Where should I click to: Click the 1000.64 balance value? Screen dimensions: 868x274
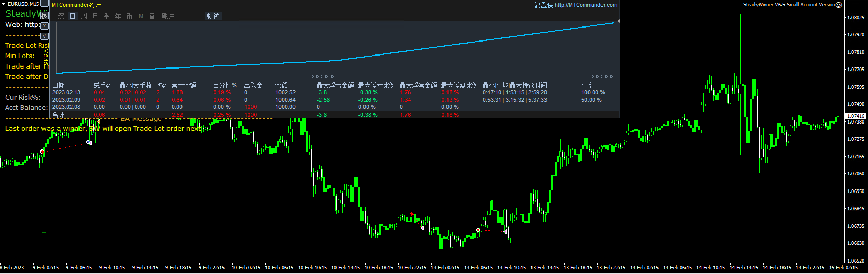pyautogui.click(x=285, y=100)
